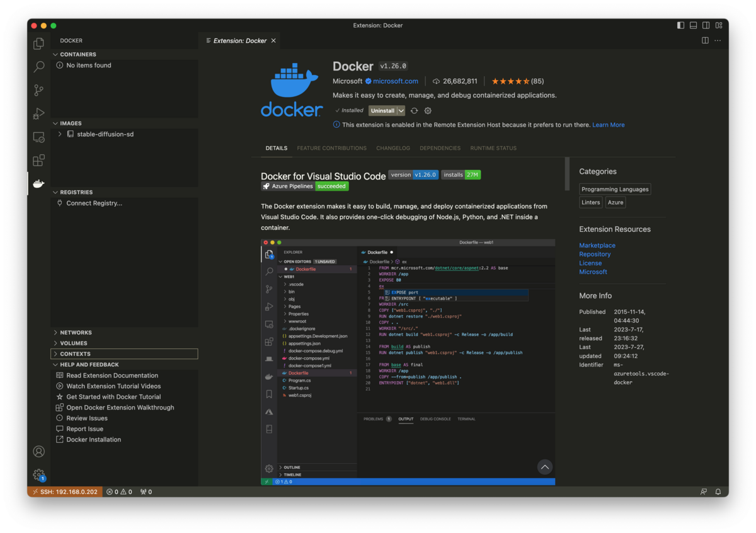Screen dimensions: 756x533
Task: Open the Extensions view
Action: point(38,160)
